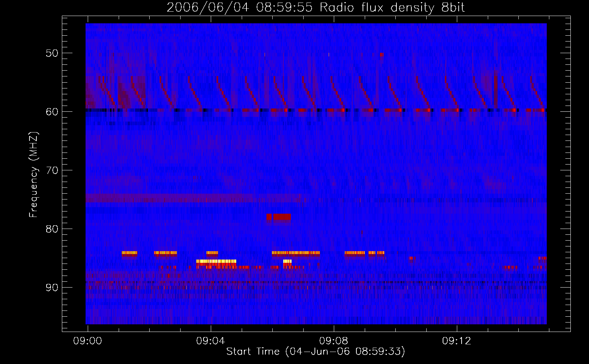Click the plot title "2006/06/04 08:59:55 Radio flux density 8bit"
Viewport: 589px width, 364px height.
316,7
